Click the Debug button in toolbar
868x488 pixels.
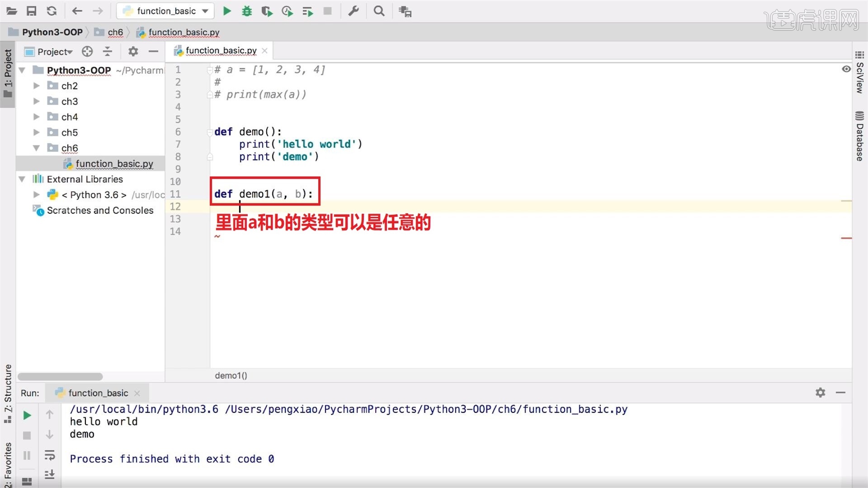pyautogui.click(x=247, y=11)
